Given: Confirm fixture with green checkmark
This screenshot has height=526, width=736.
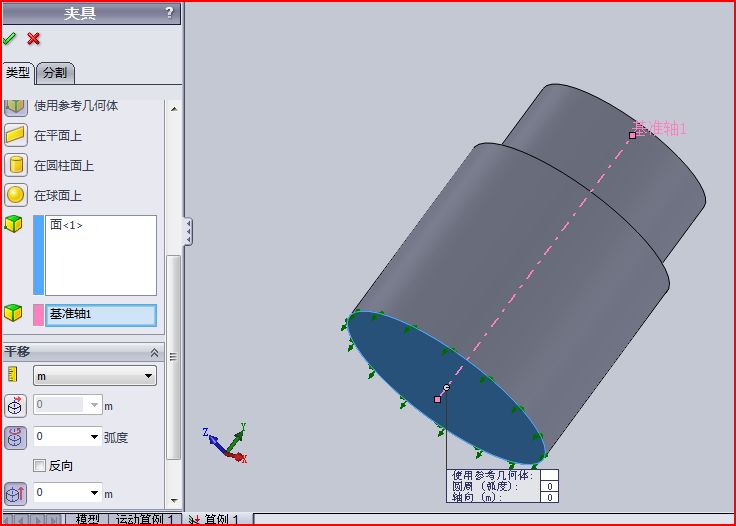Looking at the screenshot, I should click(9, 38).
